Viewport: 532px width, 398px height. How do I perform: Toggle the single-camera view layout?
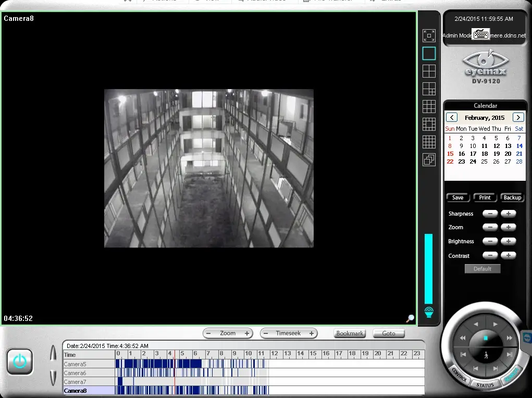click(429, 53)
